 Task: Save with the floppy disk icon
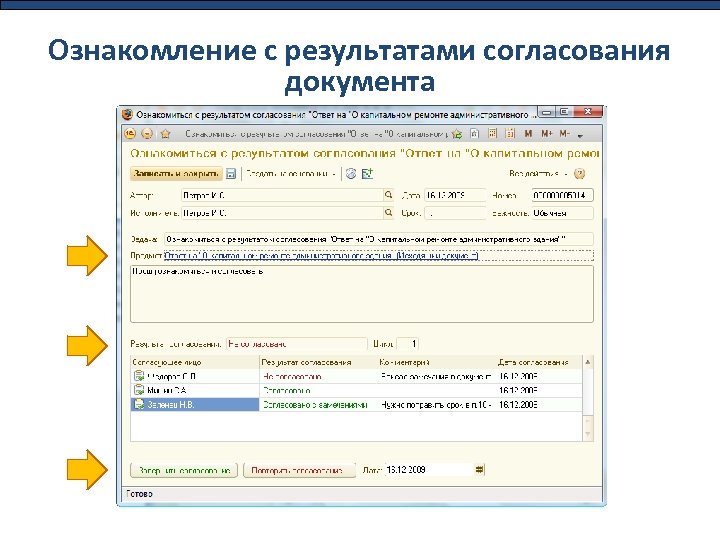click(231, 174)
